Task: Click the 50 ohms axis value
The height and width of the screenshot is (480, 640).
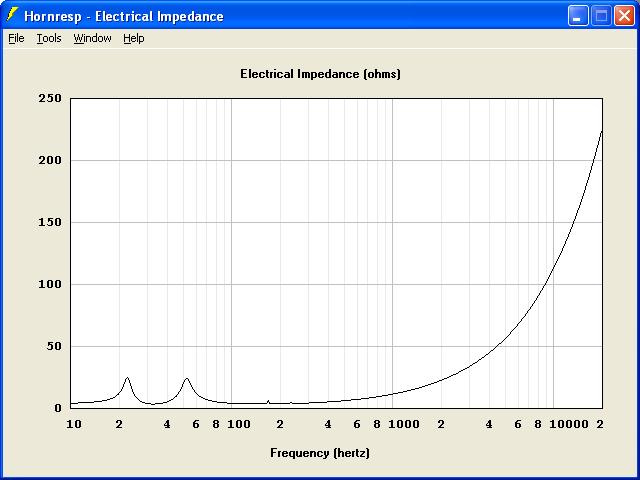Action: tap(54, 346)
